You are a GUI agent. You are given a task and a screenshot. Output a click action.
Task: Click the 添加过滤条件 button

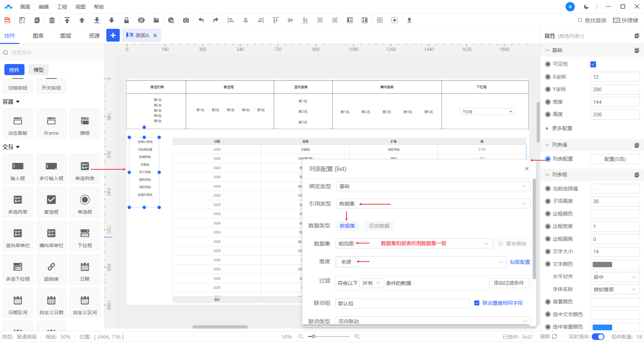tap(508, 283)
